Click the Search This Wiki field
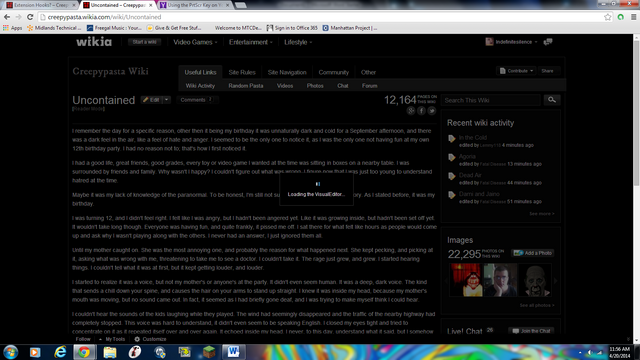The image size is (640, 360). tap(491, 100)
